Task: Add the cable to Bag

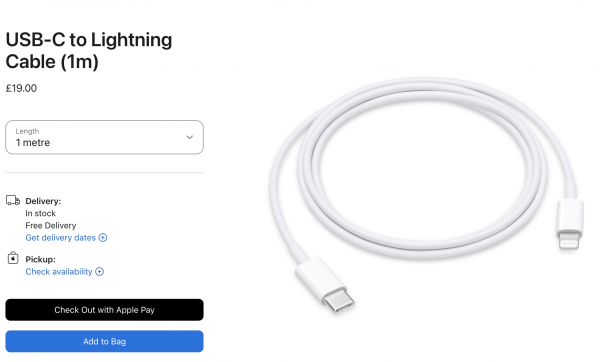Action: click(x=104, y=341)
